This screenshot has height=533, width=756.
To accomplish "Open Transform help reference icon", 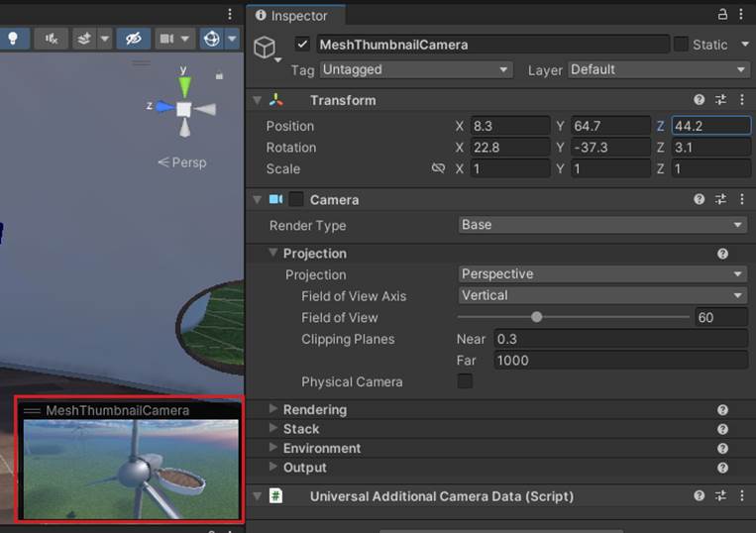I will (700, 100).
